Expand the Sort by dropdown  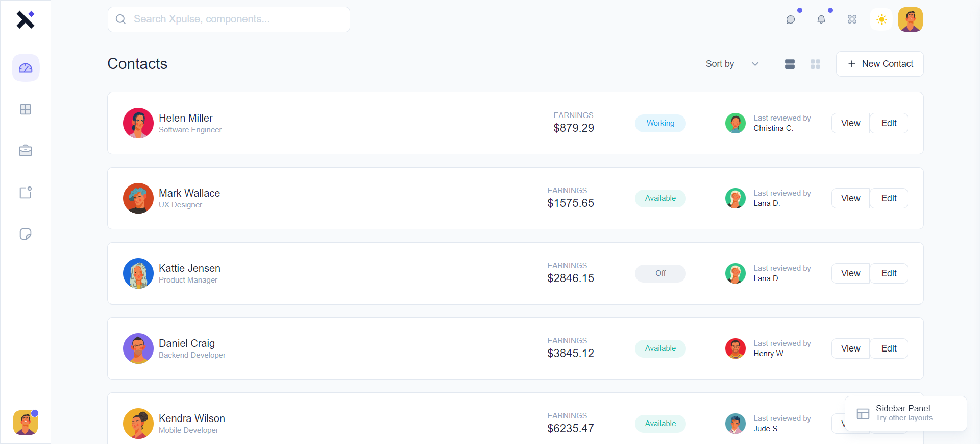click(732, 64)
